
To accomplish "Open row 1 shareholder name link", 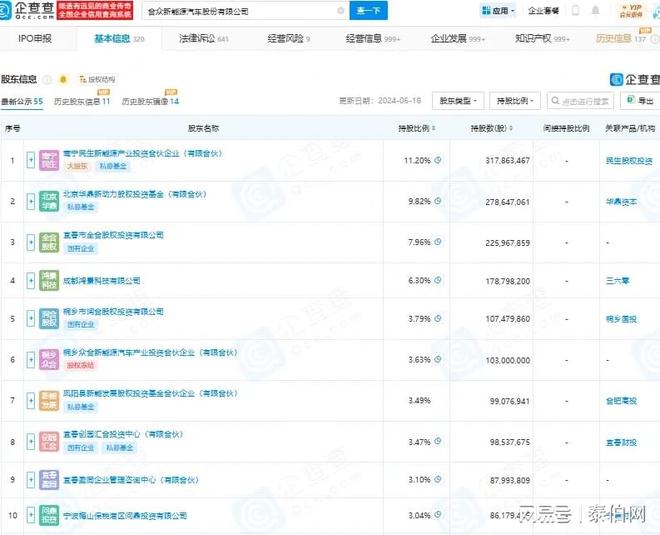I will tap(142, 153).
